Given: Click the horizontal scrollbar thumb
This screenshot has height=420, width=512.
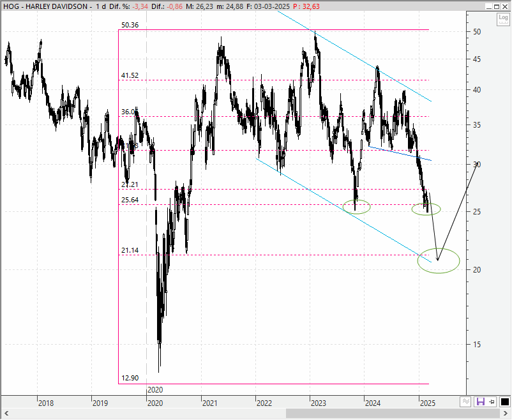Looking at the screenshot, I should coord(392,413).
